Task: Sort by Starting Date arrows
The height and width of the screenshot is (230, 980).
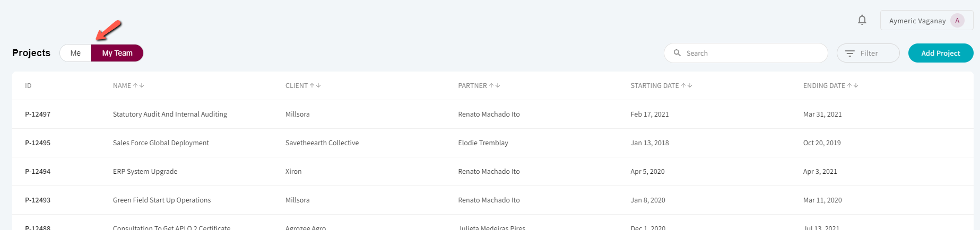Action: point(687,85)
